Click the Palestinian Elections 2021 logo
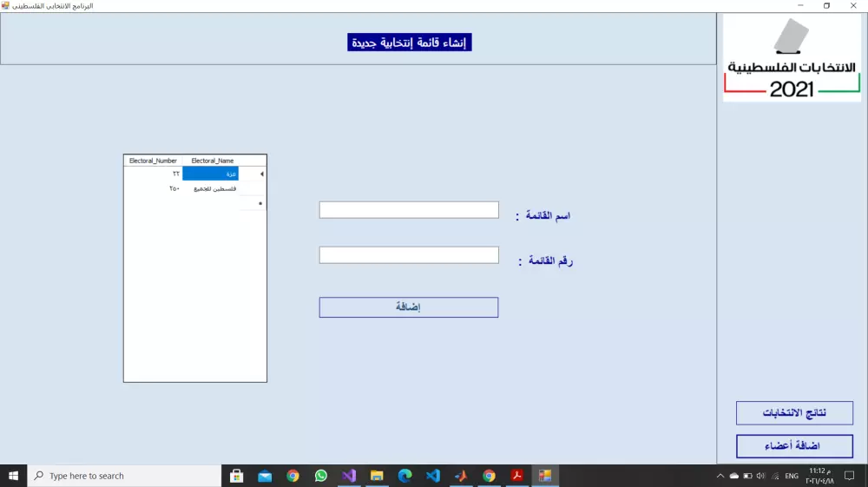The height and width of the screenshot is (487, 868). [x=792, y=57]
